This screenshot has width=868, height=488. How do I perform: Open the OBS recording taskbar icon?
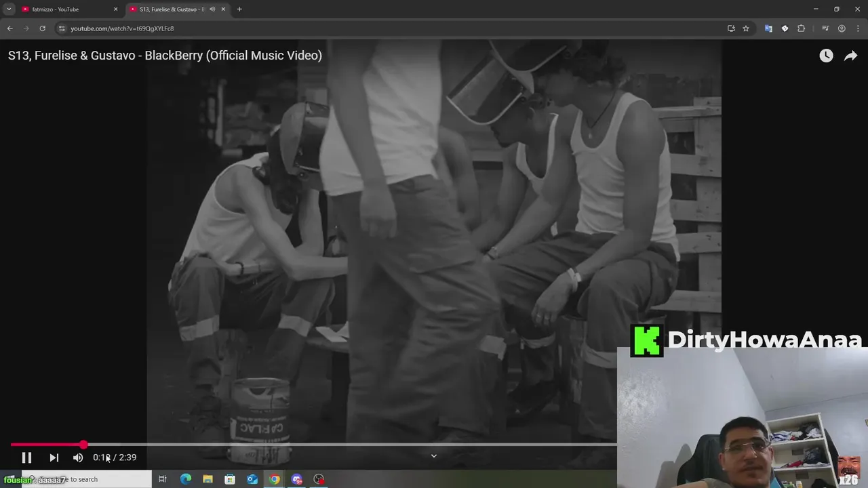319,479
